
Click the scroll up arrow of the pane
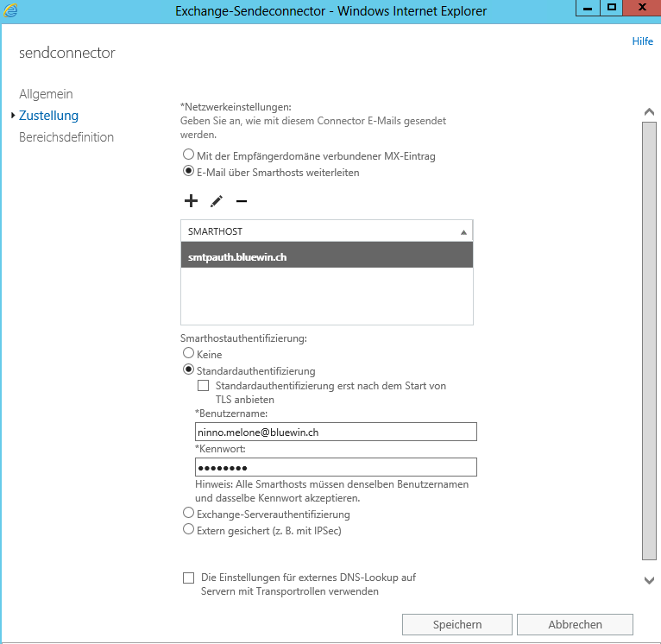pos(649,112)
